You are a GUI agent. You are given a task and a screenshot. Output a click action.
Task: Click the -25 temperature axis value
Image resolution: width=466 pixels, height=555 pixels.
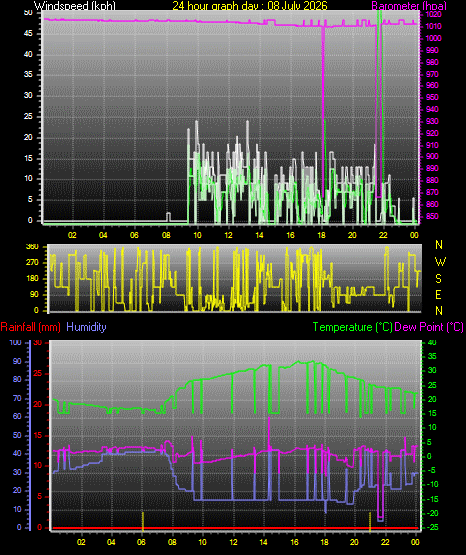(432, 527)
